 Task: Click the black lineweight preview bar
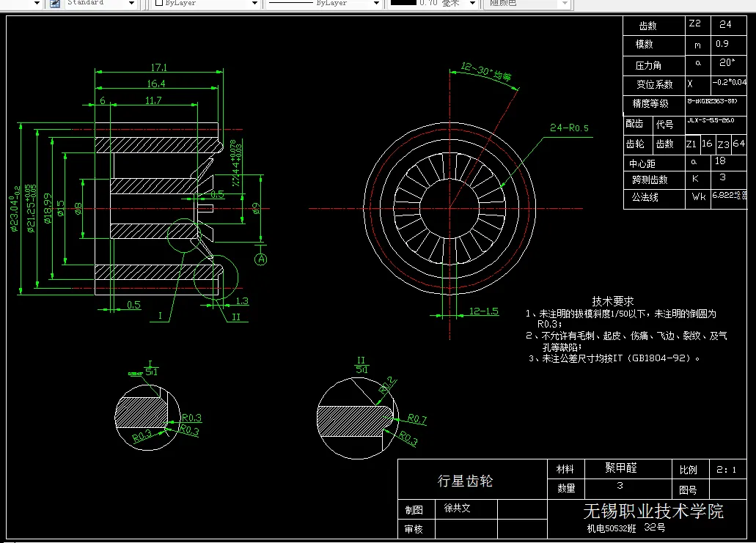403,2
